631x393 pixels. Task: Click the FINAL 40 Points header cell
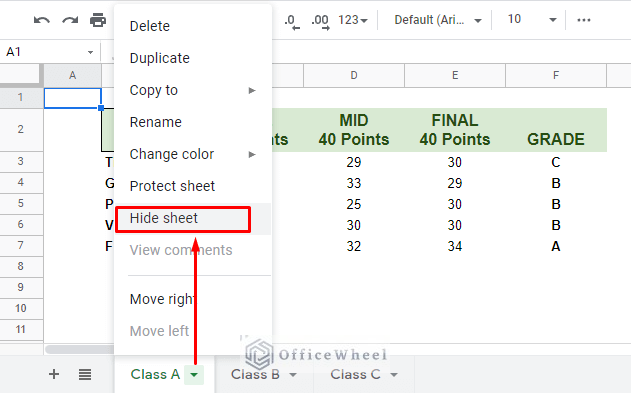pos(455,130)
